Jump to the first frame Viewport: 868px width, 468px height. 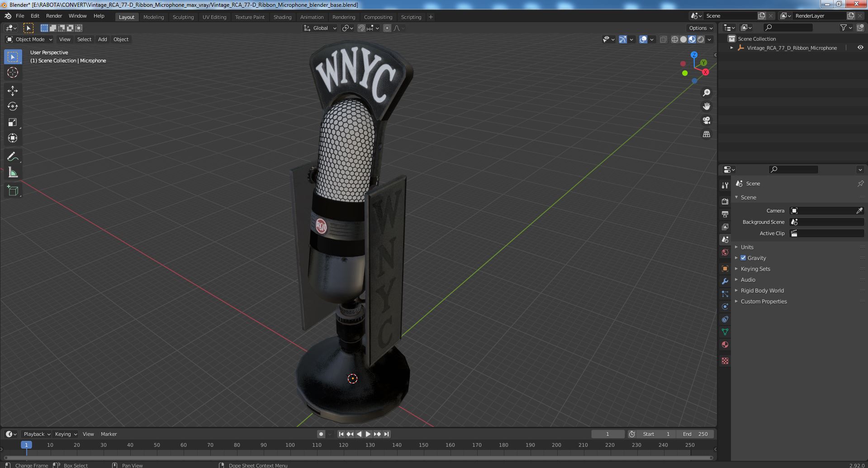coord(342,434)
